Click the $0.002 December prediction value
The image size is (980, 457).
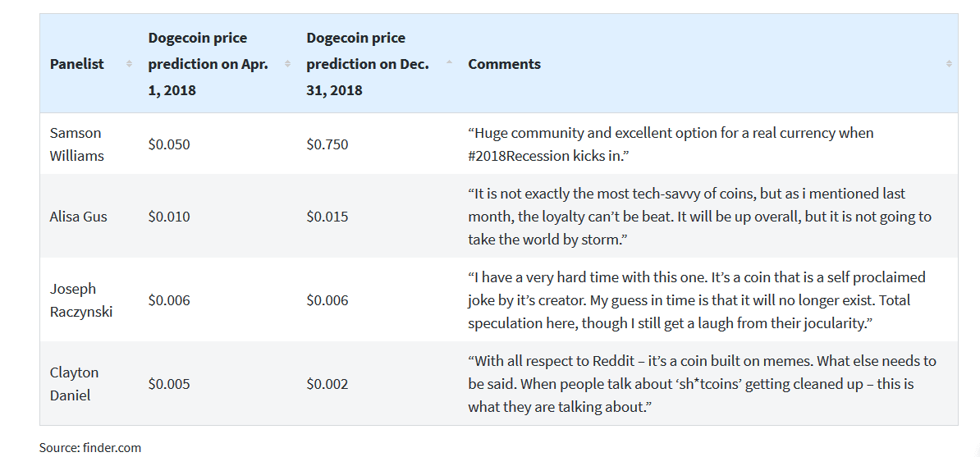[x=327, y=384]
